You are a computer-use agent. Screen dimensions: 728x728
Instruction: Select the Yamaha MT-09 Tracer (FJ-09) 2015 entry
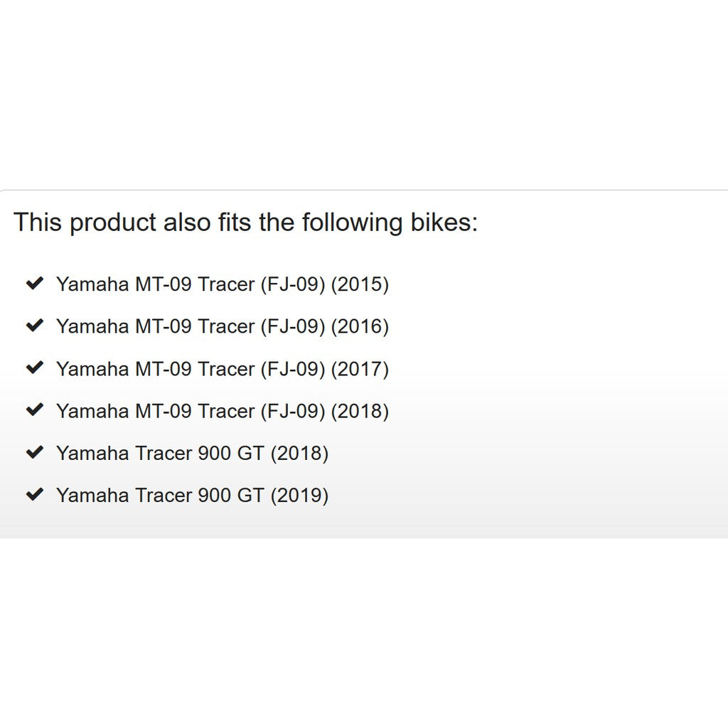(222, 284)
